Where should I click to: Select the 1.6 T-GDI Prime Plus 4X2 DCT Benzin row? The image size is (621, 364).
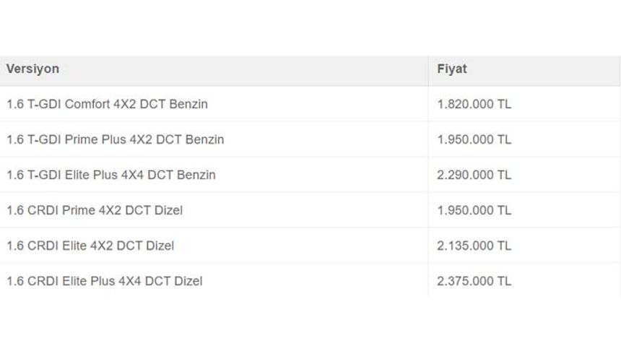310,139
